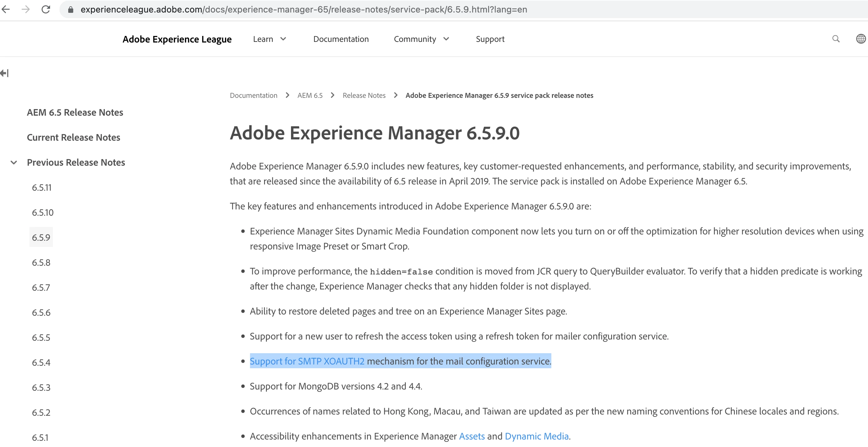
Task: Click the padlock site info icon
Action: tap(71, 9)
